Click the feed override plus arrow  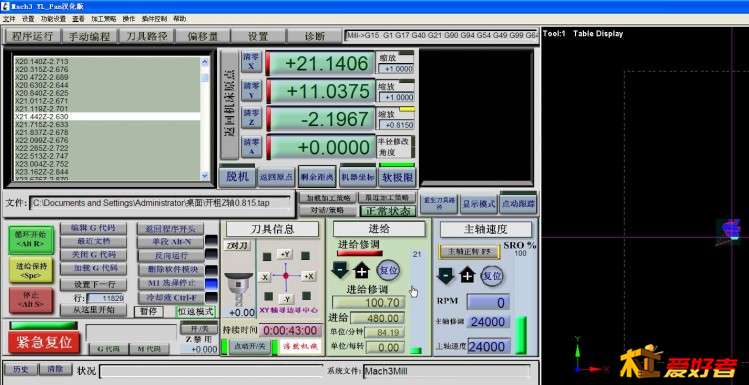[x=362, y=271]
